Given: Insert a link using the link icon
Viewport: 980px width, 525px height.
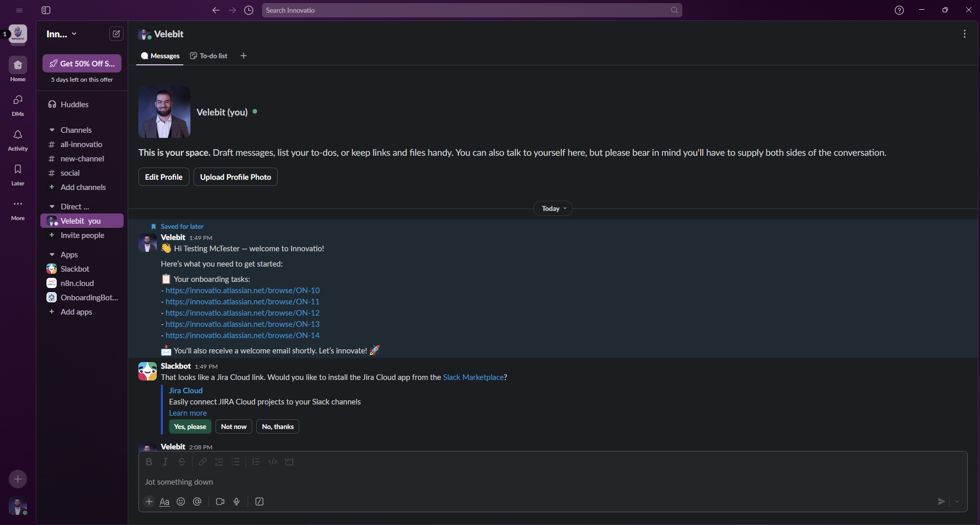Looking at the screenshot, I should [202, 462].
